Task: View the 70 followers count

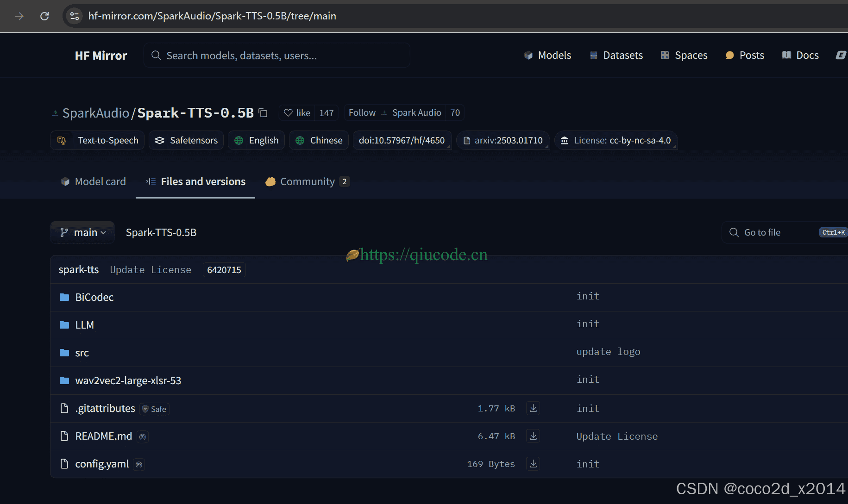Action: [x=455, y=113]
